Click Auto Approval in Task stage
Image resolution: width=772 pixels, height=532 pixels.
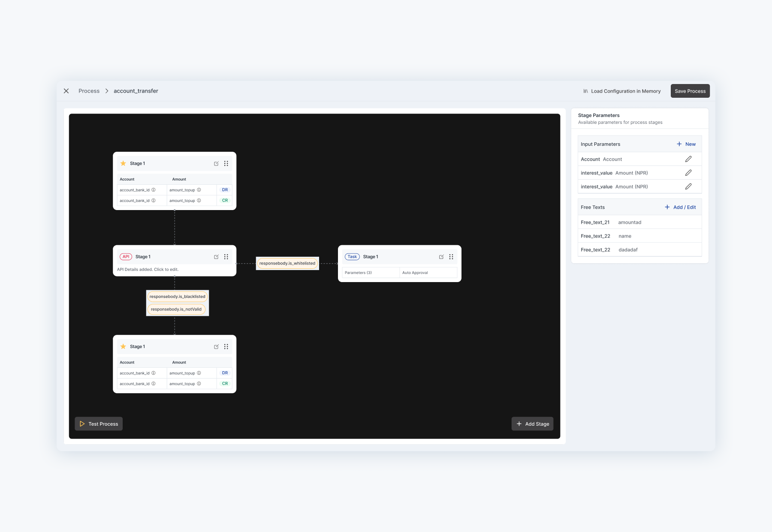[x=415, y=273]
